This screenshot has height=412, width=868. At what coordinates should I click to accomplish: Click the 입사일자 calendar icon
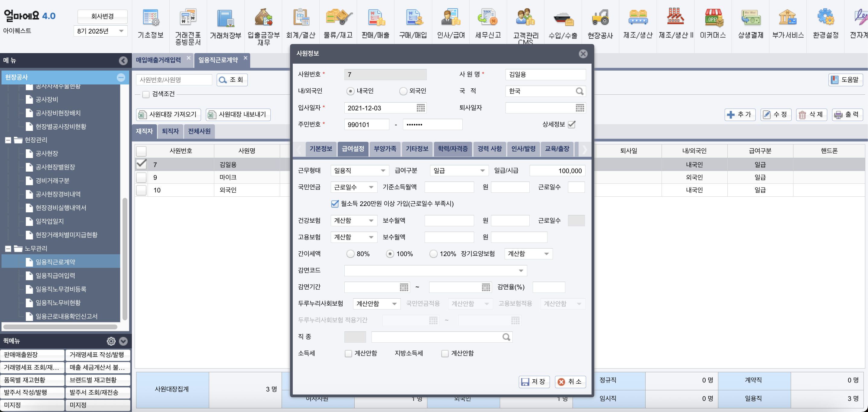420,108
